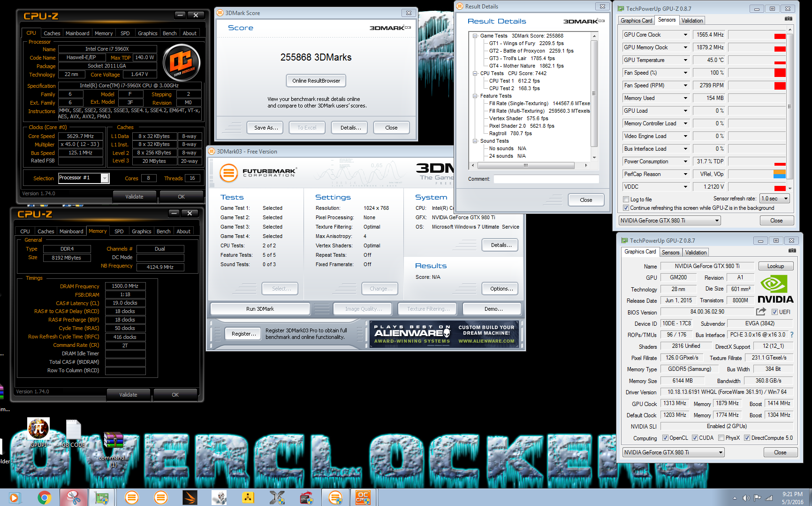The width and height of the screenshot is (812, 506).
Task: Click the Comment input field in Result Details
Action: point(546,179)
